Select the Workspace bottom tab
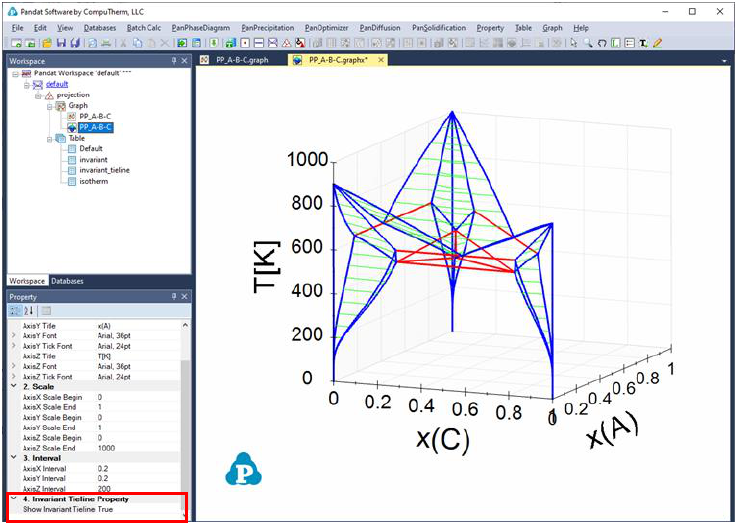This screenshot has width=736, height=523. [27, 281]
